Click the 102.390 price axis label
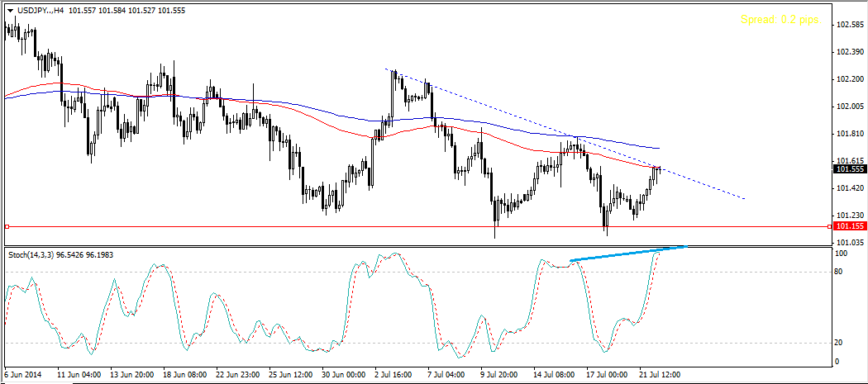Screen dimensions: 868x384 849,52
